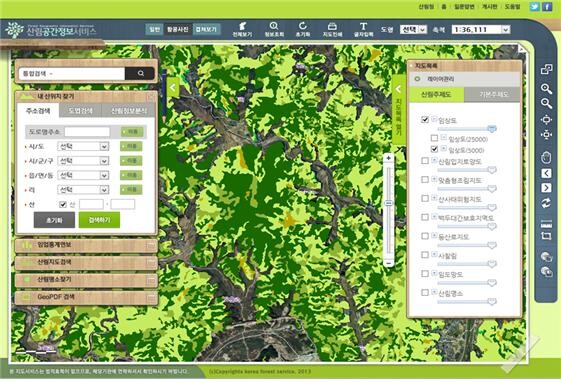561x383 pixels.
Task: Click the refresh arrows icon in right sidebar
Action: pos(546,203)
